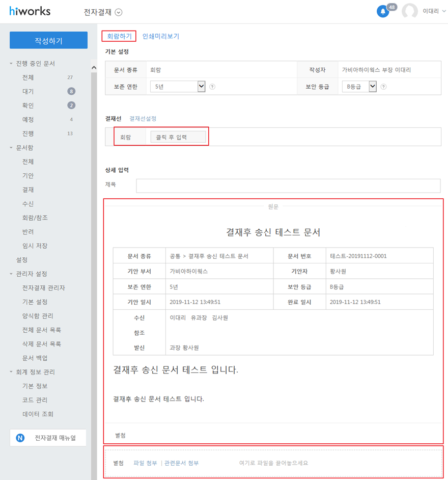This screenshot has width=448, height=480.
Task: Click the sidebar scroll up arrow
Action: [94, 68]
